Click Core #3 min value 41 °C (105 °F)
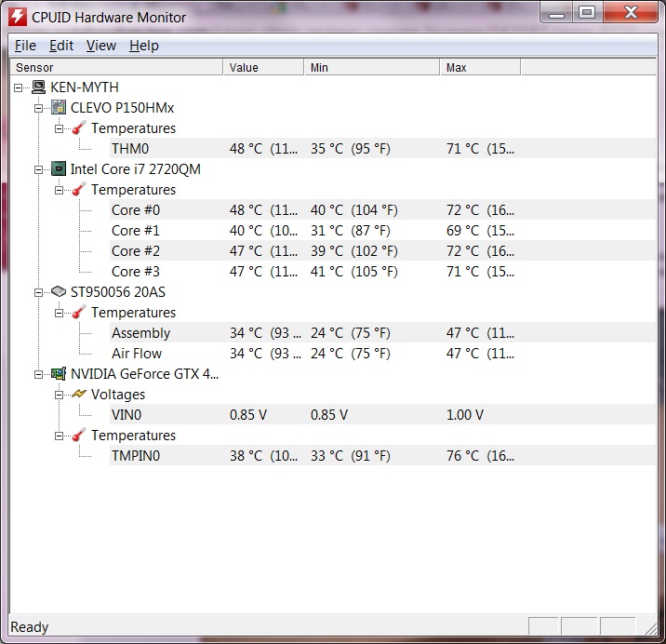 [353, 271]
